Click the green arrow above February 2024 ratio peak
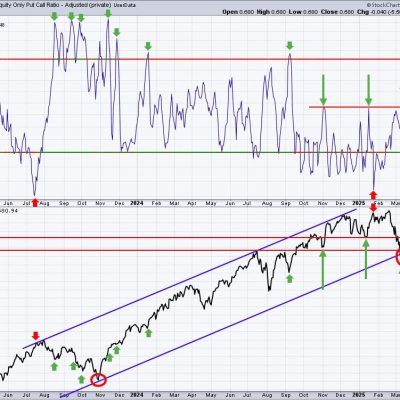This screenshot has width=400, height=400. pyautogui.click(x=148, y=46)
